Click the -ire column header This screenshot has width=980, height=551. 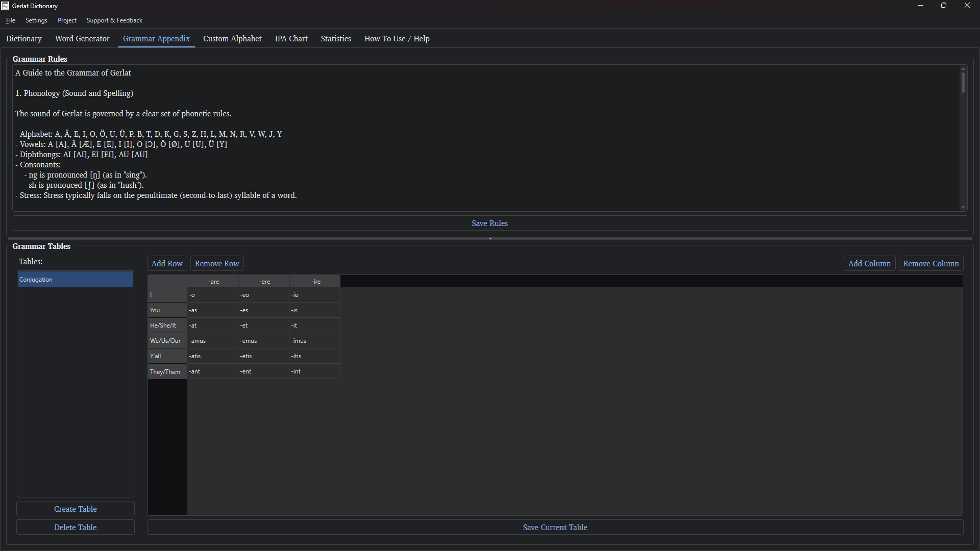click(315, 282)
